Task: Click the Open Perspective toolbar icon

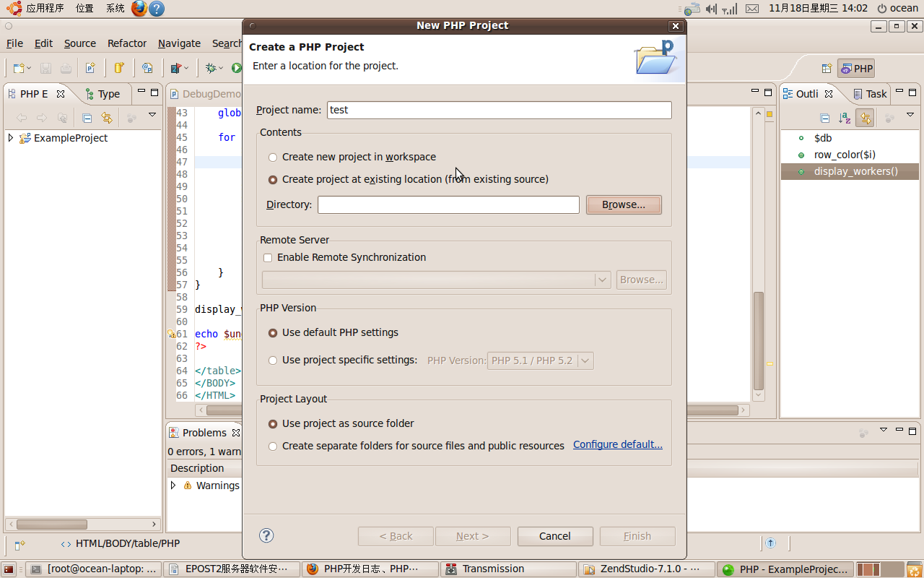Action: click(x=827, y=69)
